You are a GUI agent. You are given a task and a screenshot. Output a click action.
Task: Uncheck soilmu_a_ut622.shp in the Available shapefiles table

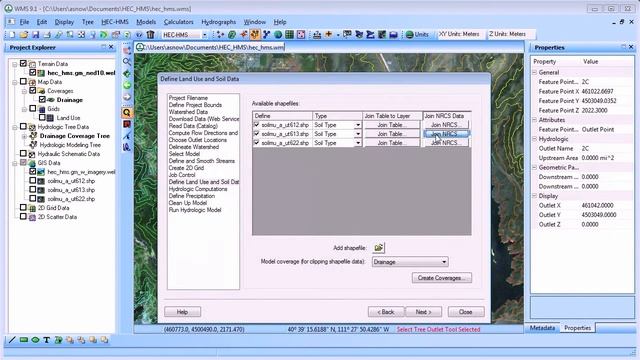[x=257, y=142]
